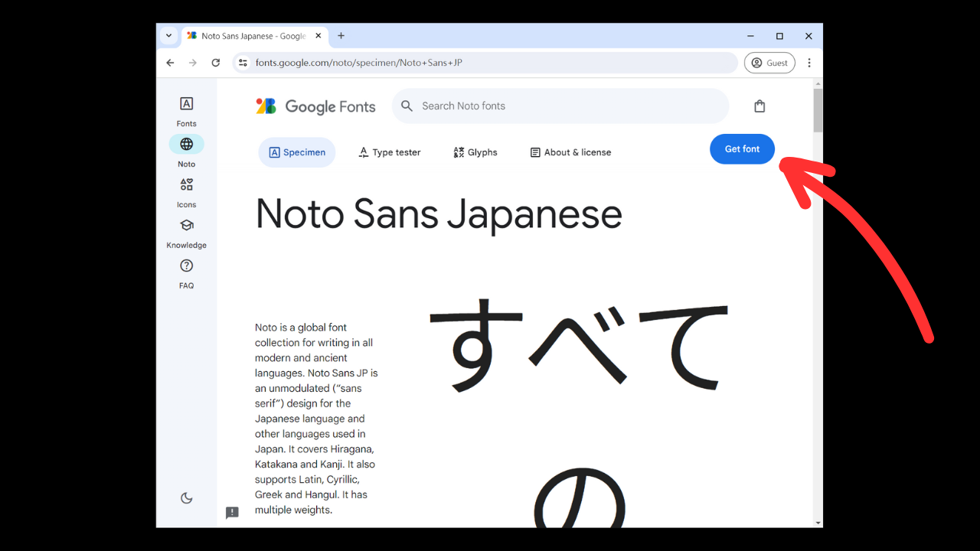Click the page's vertical scrollbar thumb
The width and height of the screenshot is (980, 551).
point(818,111)
